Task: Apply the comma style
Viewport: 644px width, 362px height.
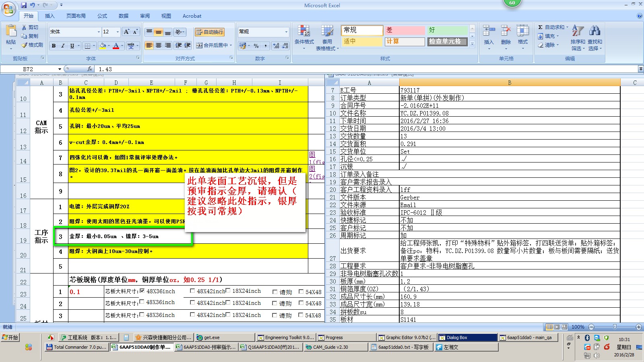Action: click(x=266, y=46)
